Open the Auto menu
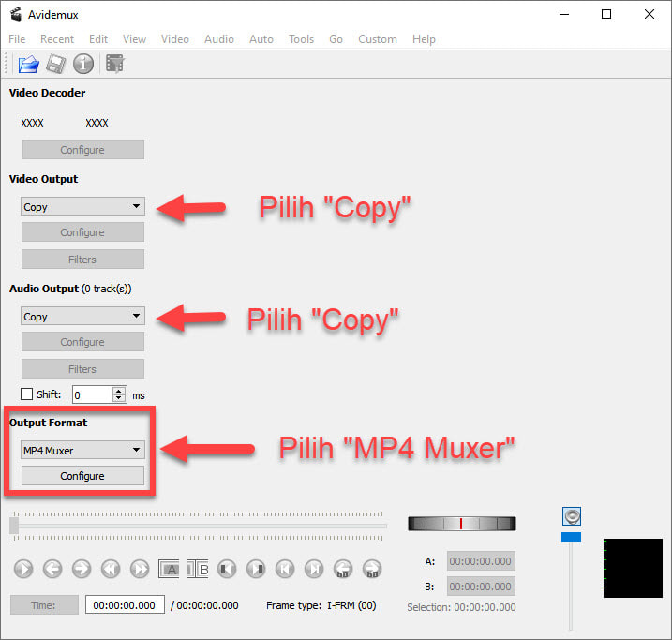Screen dimensions: 672x640 pos(261,39)
